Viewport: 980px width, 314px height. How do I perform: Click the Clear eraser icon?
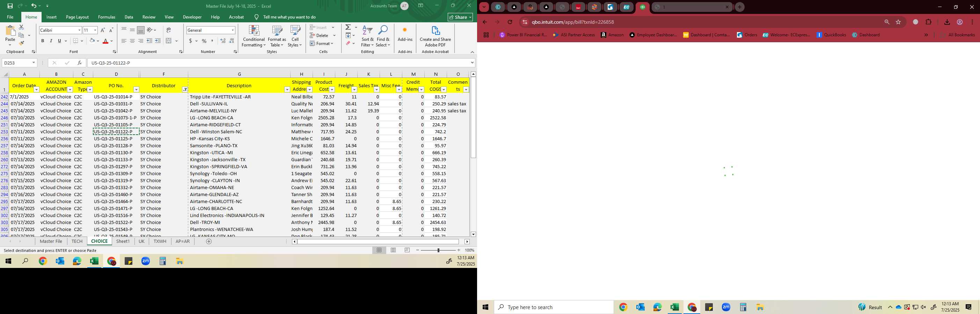coord(348,43)
